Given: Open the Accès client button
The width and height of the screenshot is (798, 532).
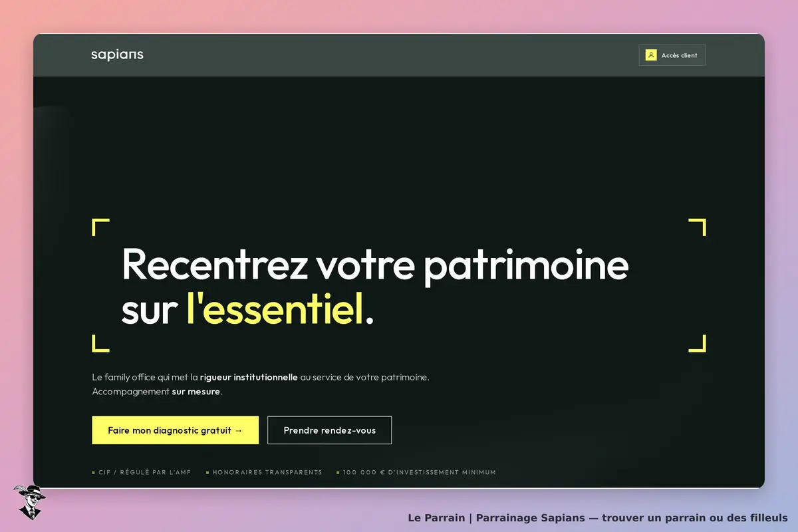Looking at the screenshot, I should [x=672, y=55].
